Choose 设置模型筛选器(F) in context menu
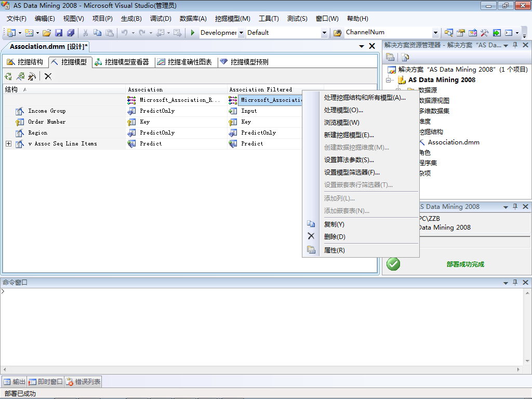532x399 pixels. click(352, 172)
